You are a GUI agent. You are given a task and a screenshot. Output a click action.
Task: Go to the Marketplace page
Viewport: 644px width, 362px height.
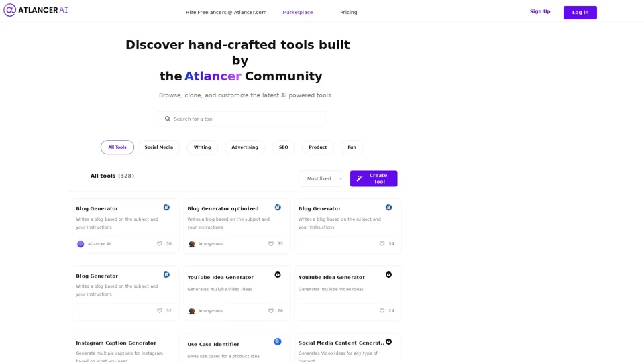tap(298, 12)
